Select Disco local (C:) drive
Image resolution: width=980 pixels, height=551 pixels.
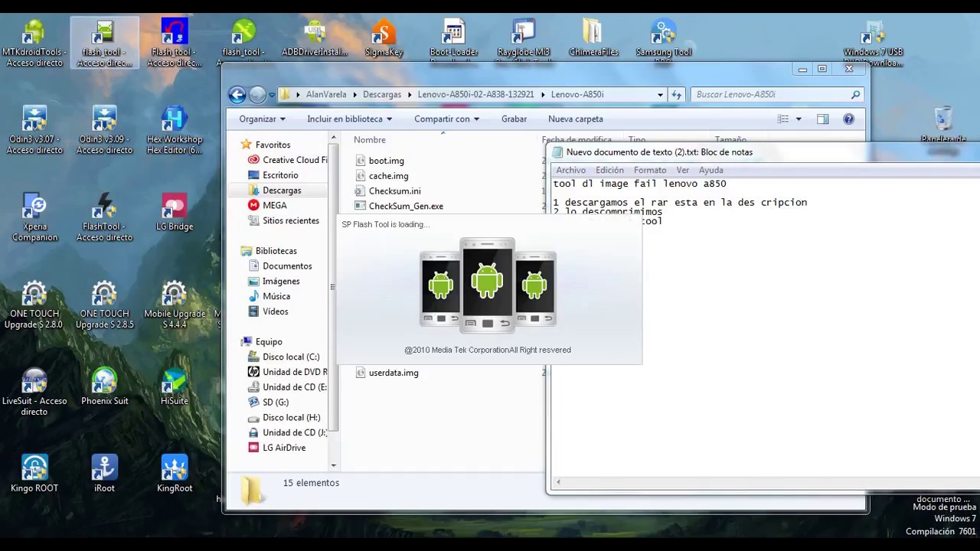(291, 357)
